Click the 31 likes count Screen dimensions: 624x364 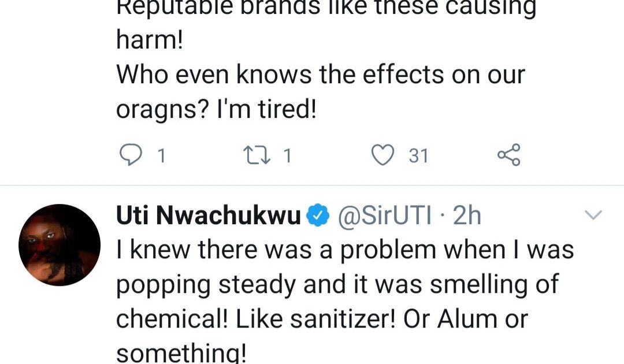coord(419,155)
